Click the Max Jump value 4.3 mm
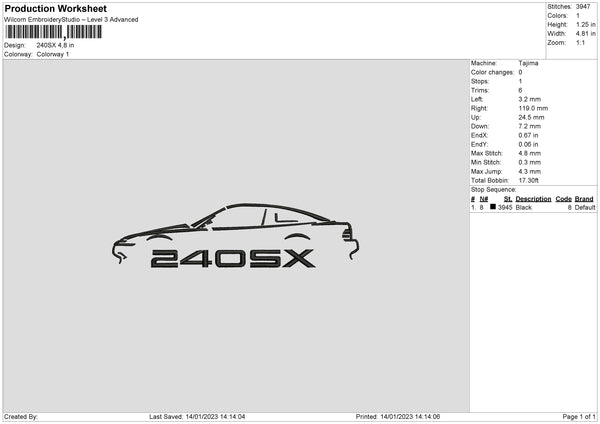This screenshot has height=424, width=600. [x=530, y=171]
